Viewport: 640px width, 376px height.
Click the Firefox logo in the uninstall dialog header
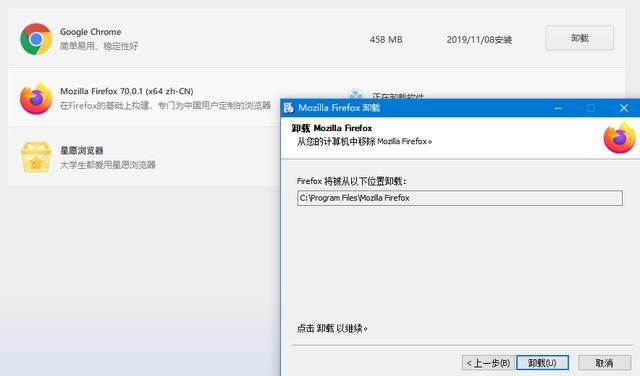pos(620,137)
